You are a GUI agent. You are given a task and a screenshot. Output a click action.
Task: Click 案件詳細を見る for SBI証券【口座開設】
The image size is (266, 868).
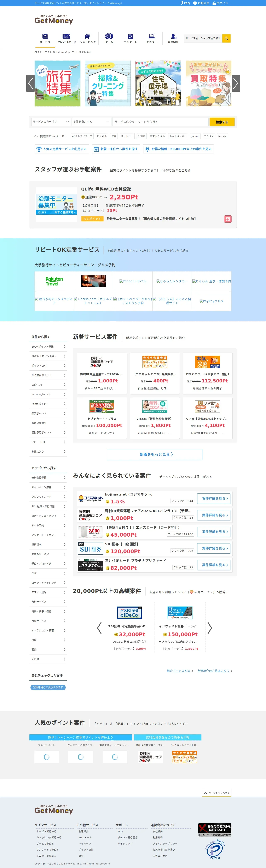pyautogui.click(x=214, y=549)
